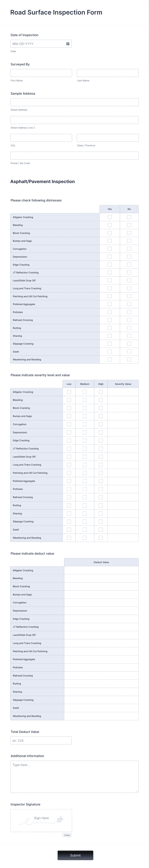Check High severity for Rutting
This screenshot has width=149, height=868.
click(100, 505)
